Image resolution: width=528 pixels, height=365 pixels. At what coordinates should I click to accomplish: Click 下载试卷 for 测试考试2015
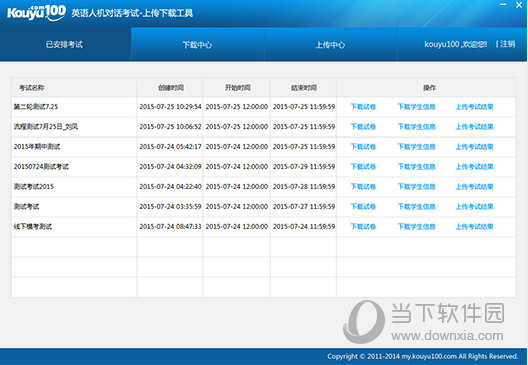point(363,187)
